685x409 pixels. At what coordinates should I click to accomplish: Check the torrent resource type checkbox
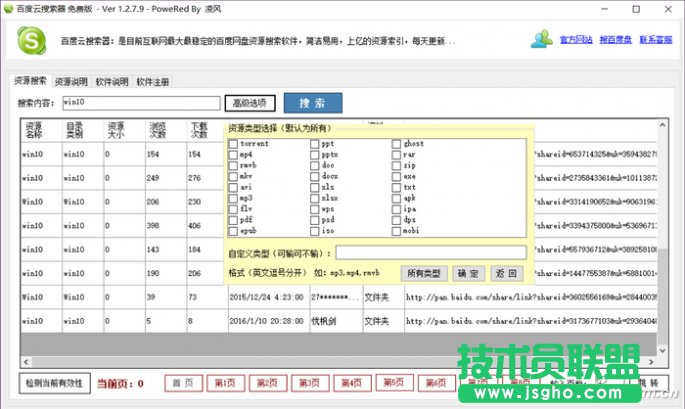click(233, 144)
